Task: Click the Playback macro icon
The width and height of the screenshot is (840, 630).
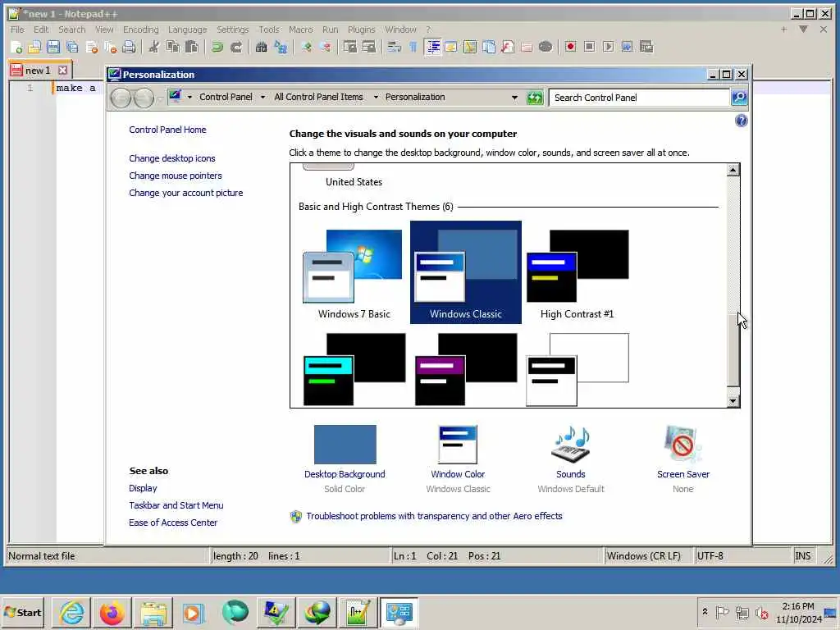Action: coord(608,47)
